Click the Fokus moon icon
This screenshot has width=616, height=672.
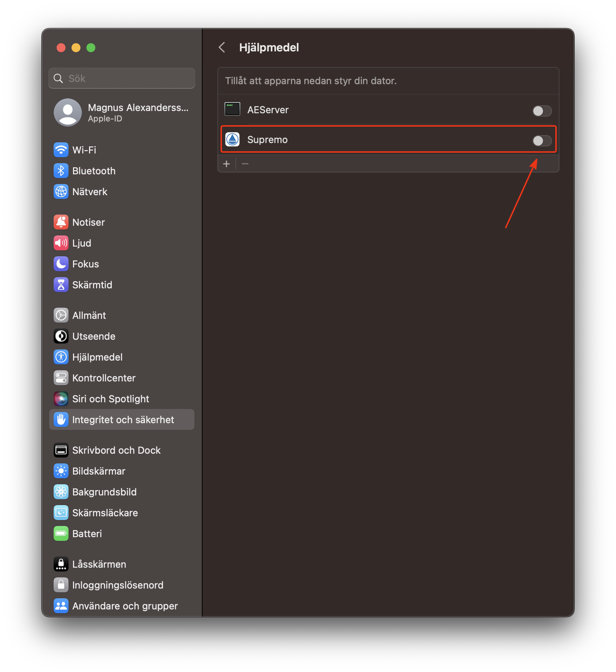pos(61,264)
